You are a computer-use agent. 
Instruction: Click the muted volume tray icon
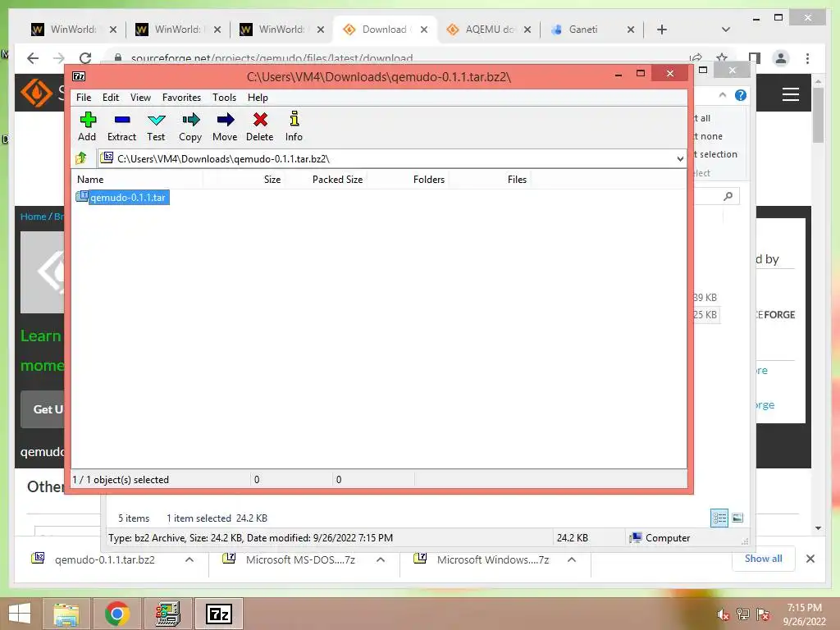pyautogui.click(x=724, y=614)
